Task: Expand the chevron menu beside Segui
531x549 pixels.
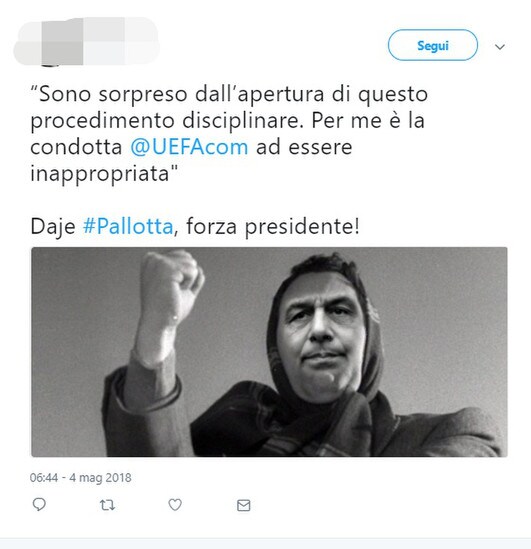Action: [500, 47]
